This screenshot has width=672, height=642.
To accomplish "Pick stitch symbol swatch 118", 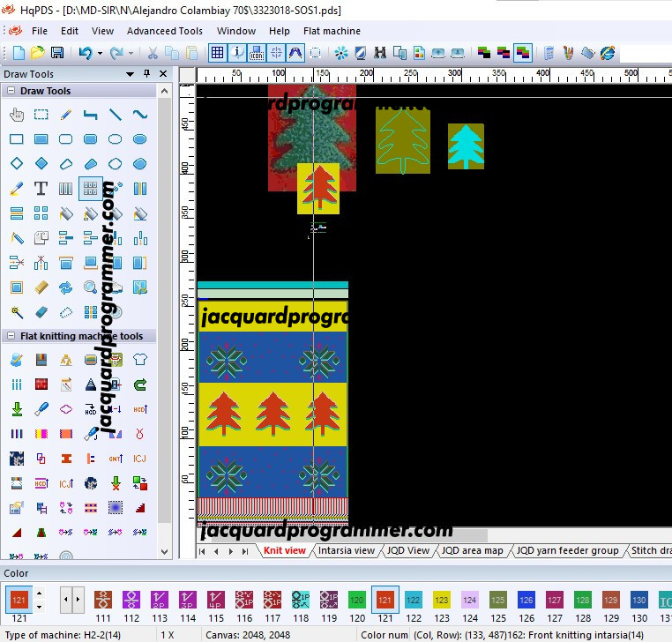I will [301, 600].
